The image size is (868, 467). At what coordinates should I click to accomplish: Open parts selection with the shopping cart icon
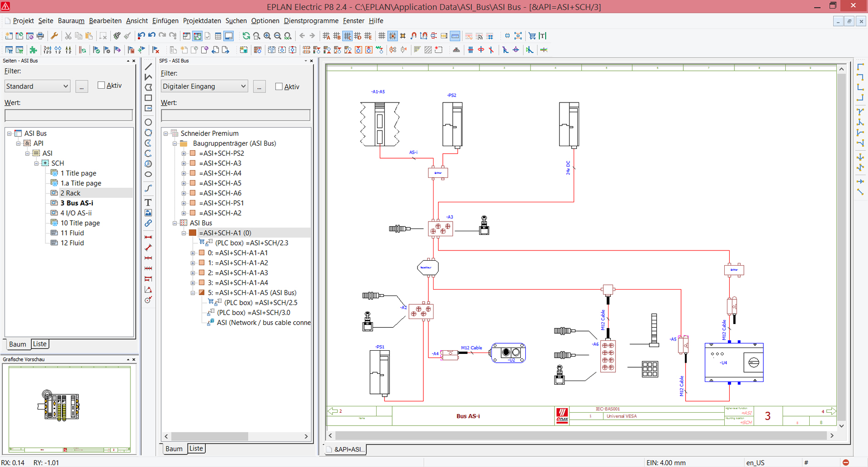click(x=532, y=35)
